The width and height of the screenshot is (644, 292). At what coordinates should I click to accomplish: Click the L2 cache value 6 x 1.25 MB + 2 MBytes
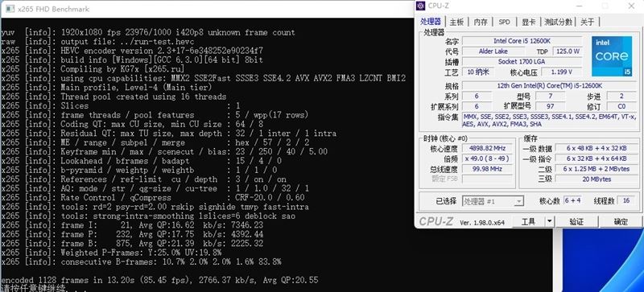pyautogui.click(x=597, y=169)
